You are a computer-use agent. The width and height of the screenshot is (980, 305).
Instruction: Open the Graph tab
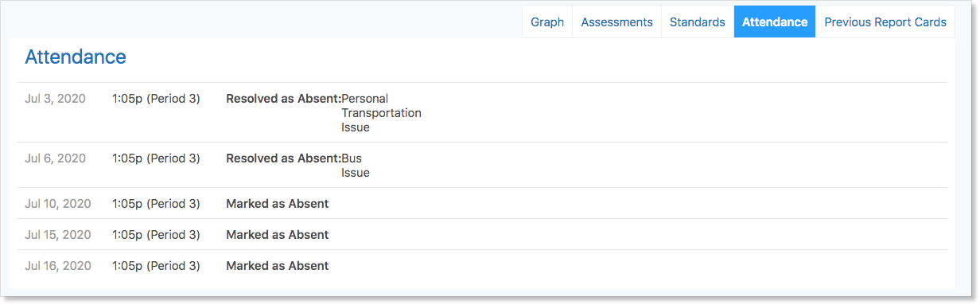pyautogui.click(x=547, y=22)
